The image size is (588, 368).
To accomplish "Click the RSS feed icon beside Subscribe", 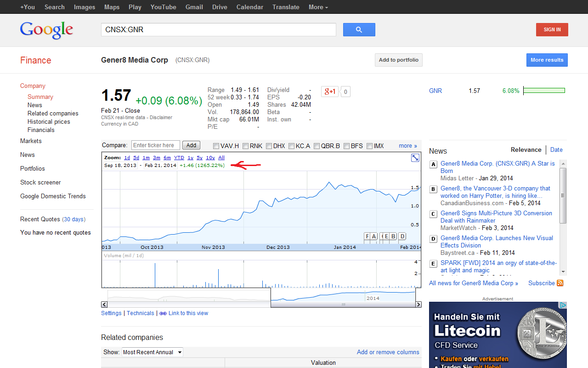I will pyautogui.click(x=560, y=283).
